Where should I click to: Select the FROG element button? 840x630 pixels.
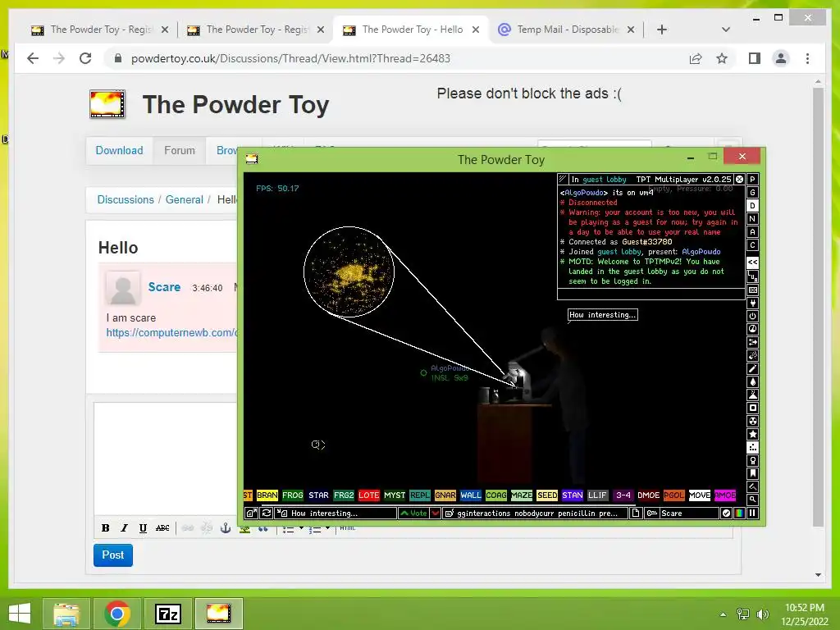pos(293,495)
